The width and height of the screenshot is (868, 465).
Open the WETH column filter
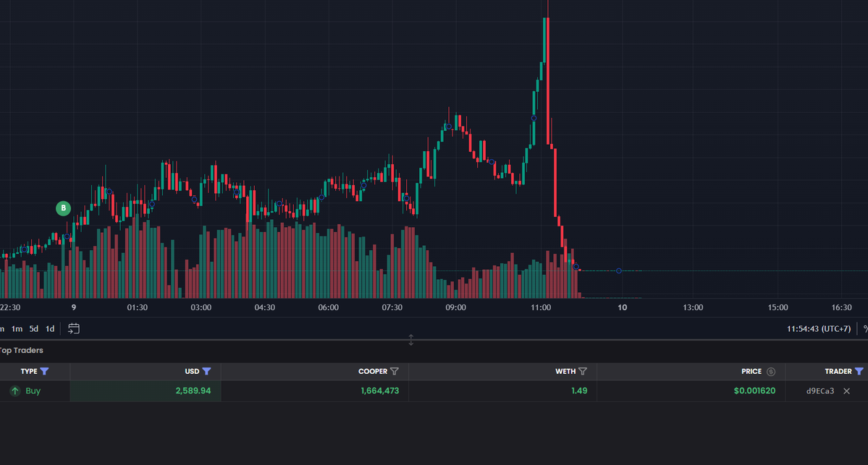[582, 372]
